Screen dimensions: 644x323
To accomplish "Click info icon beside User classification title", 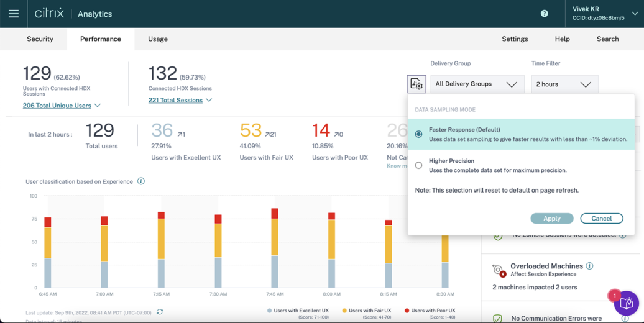I will pos(141,181).
